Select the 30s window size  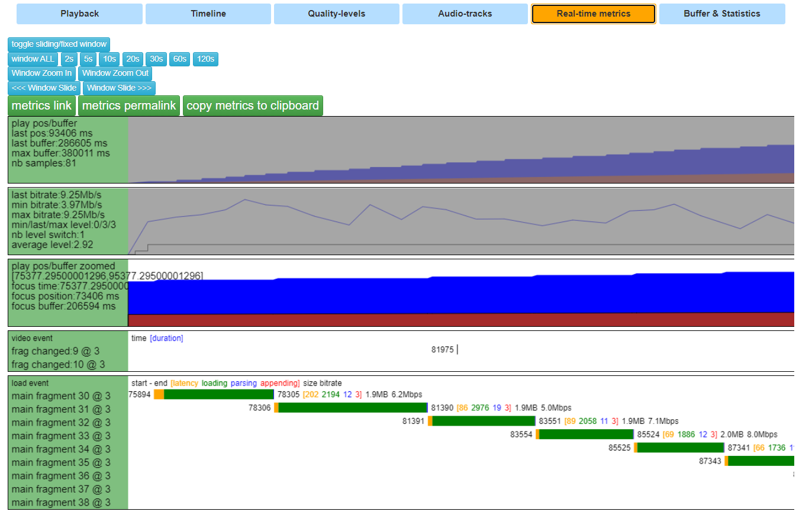coord(156,59)
